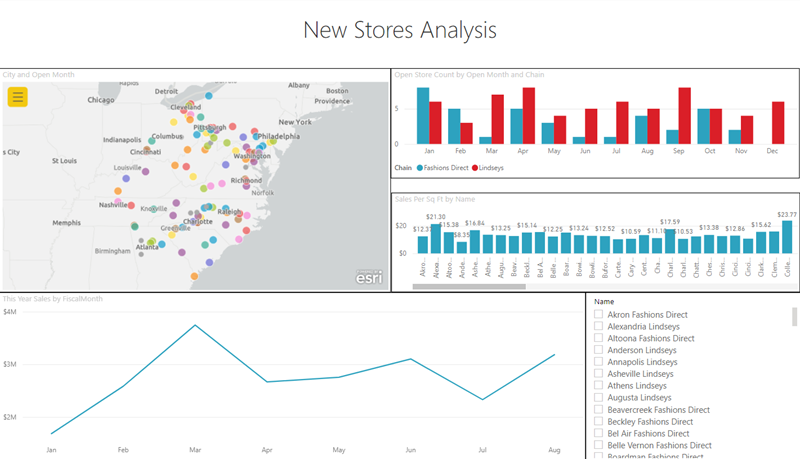Viewport: 800px width, 459px height.
Task: Click the Memphis label on the map
Action: [x=66, y=223]
